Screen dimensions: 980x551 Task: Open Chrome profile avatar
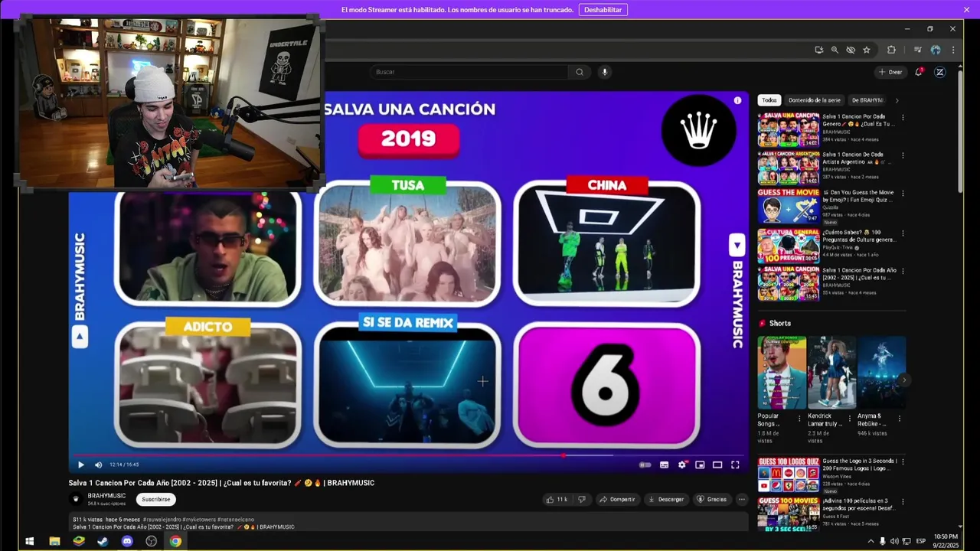tap(936, 50)
